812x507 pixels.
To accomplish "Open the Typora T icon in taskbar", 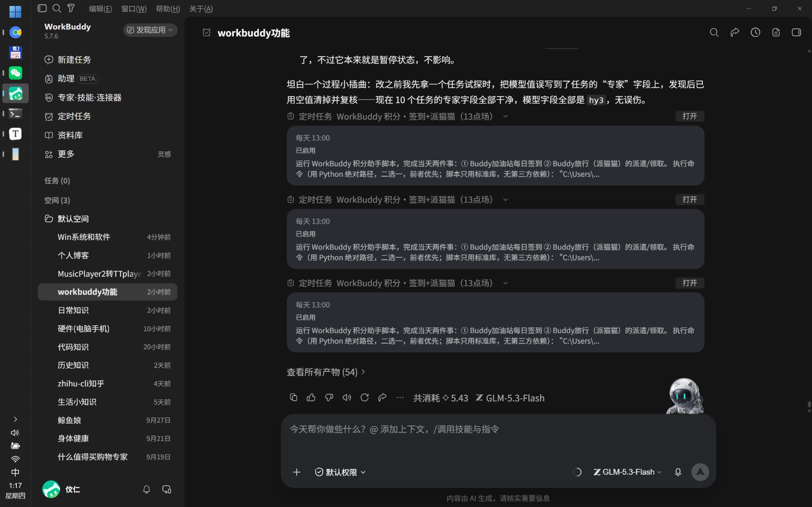I will tap(15, 134).
